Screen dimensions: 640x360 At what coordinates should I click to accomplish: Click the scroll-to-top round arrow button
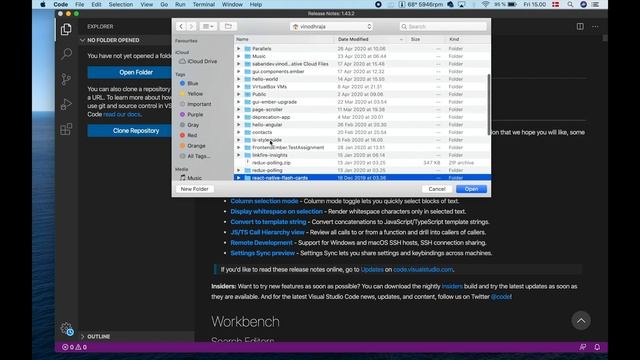click(581, 321)
